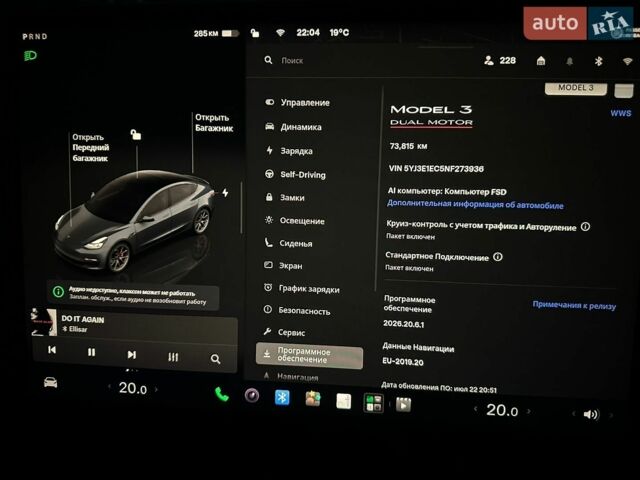This screenshot has width=640, height=480.
Task: Decrease passenger temperature from 20.0
Action: coord(476,409)
